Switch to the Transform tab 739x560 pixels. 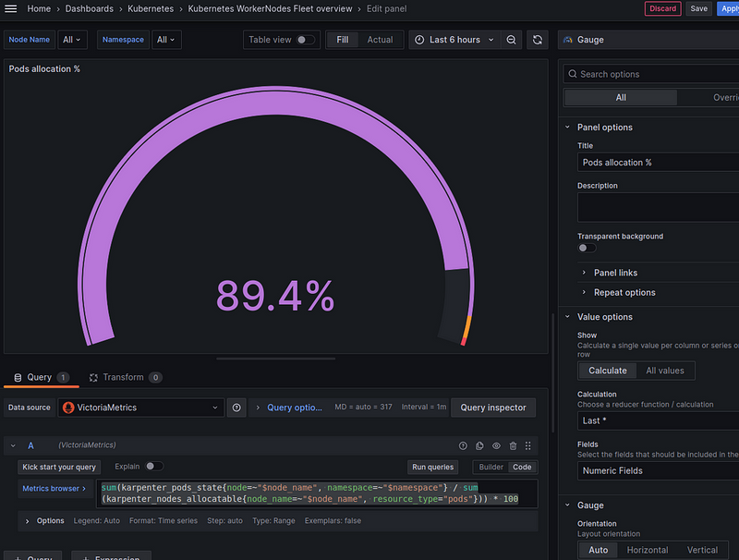pyautogui.click(x=123, y=377)
